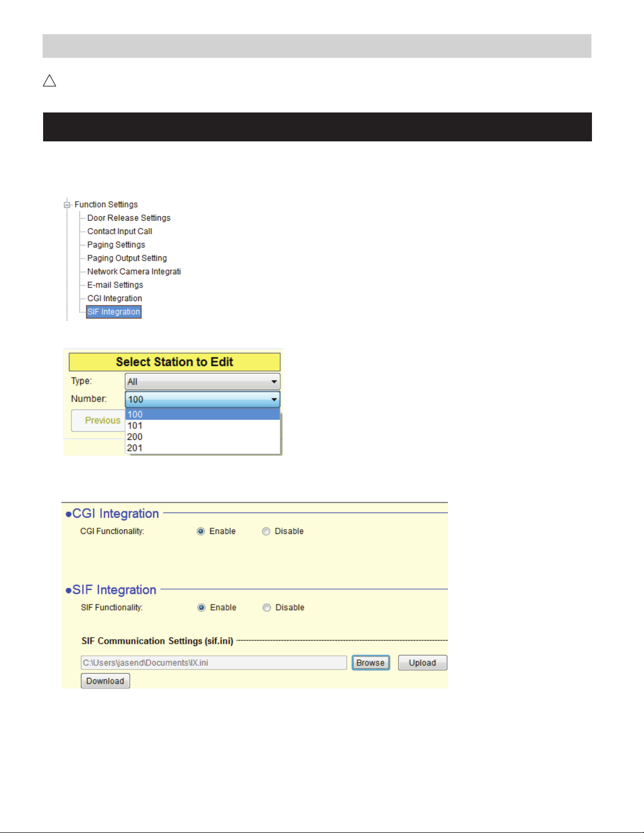Enable CGI Functionality radio button

click(x=201, y=531)
